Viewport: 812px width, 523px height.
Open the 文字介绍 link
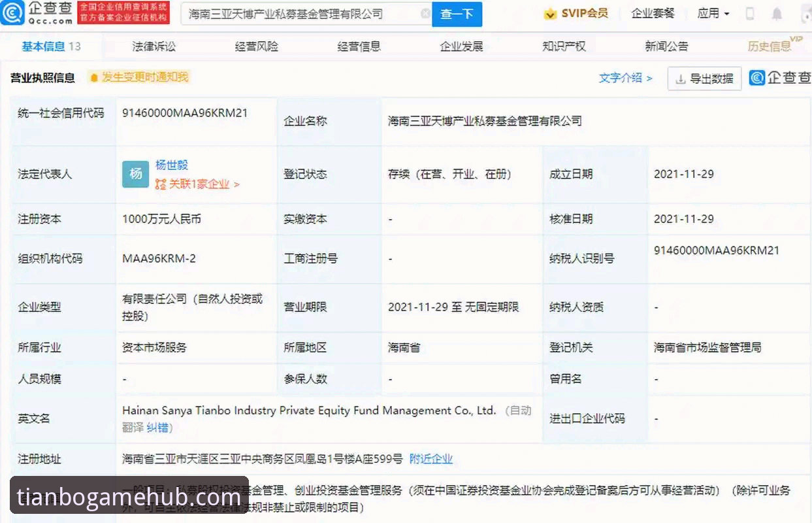(626, 78)
